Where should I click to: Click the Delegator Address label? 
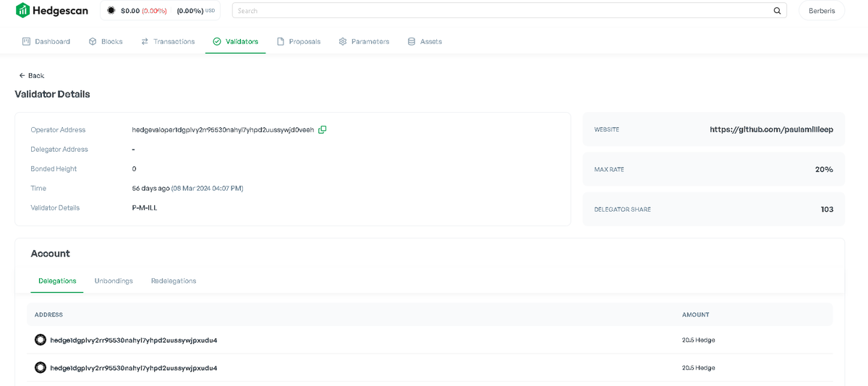59,149
